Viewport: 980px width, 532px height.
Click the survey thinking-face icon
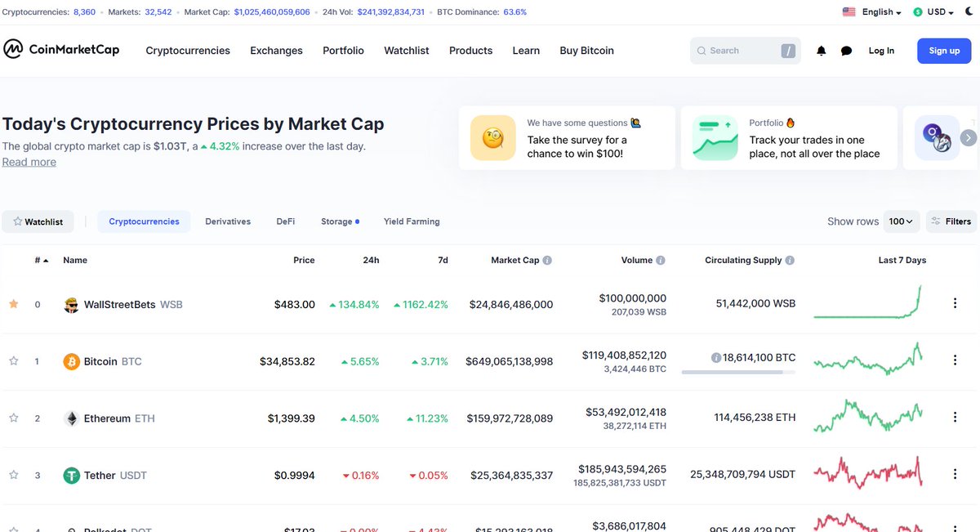click(x=492, y=138)
